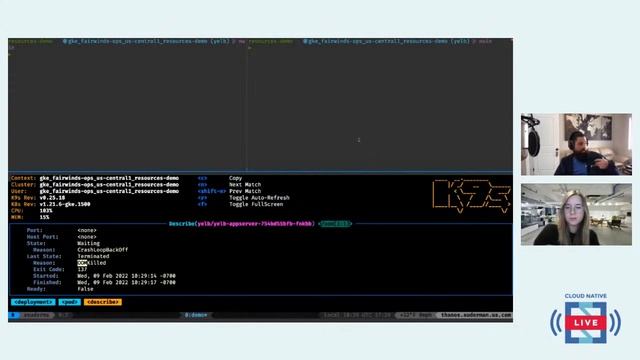Click the Toggle FullScreen hint
This screenshot has width=640, height=360.
point(256,204)
